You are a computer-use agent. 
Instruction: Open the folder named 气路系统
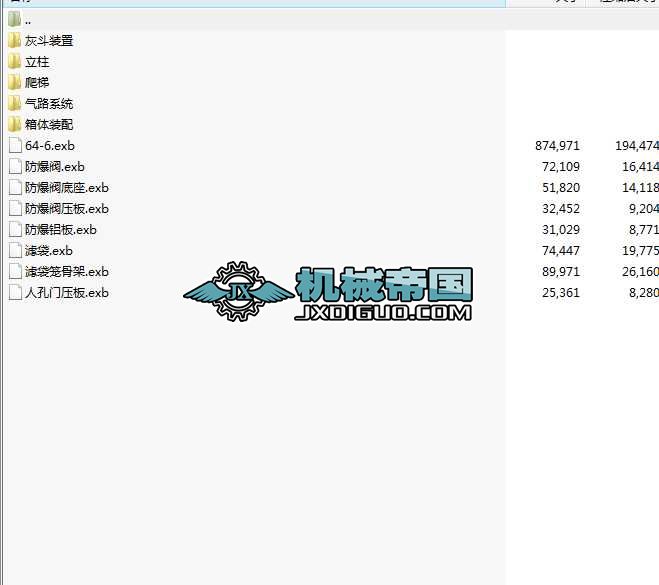(x=49, y=103)
